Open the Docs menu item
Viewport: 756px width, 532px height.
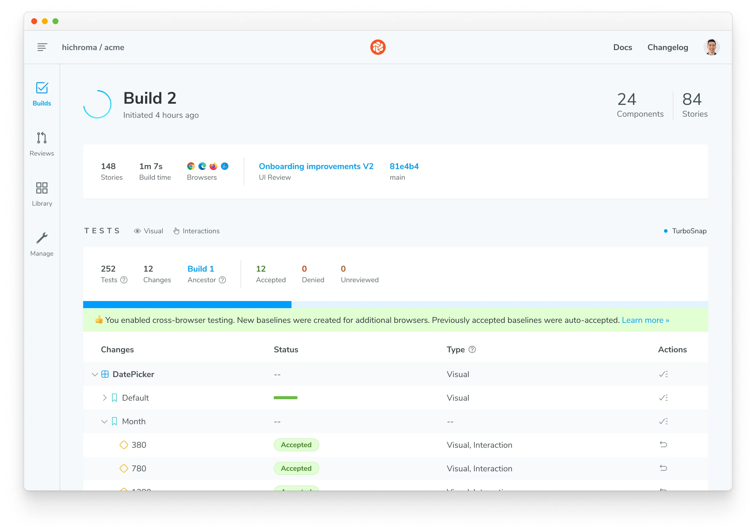click(622, 47)
